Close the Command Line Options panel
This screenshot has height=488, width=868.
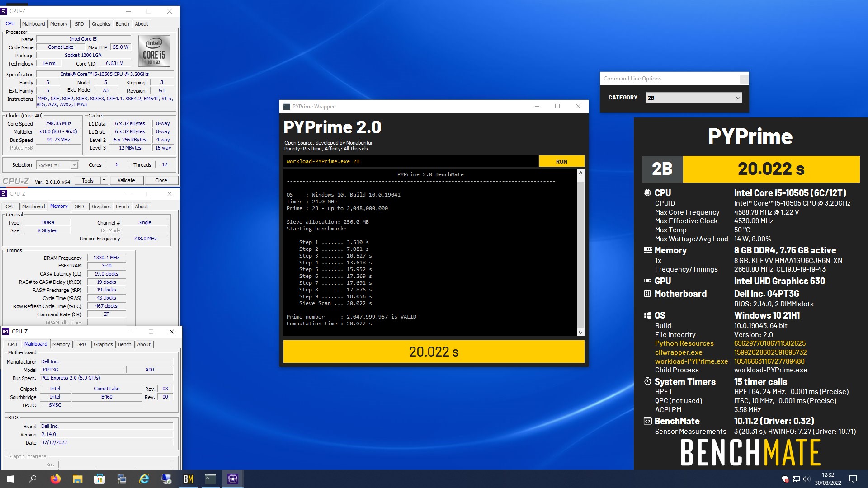click(x=744, y=79)
